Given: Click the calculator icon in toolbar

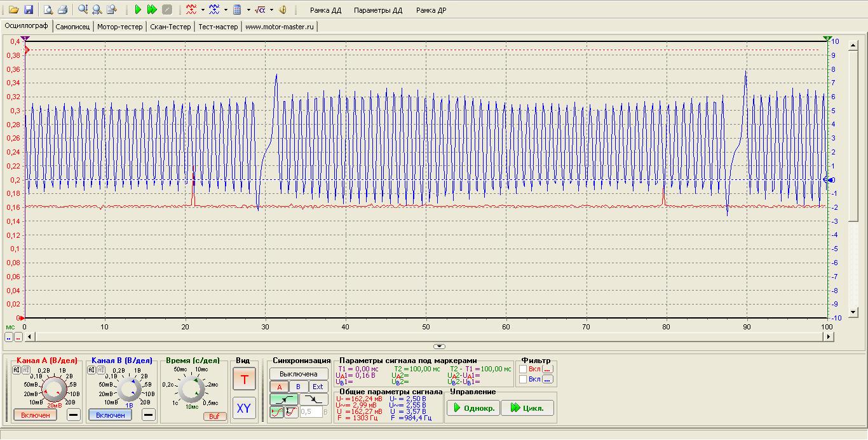Looking at the screenshot, I should pos(237,10).
